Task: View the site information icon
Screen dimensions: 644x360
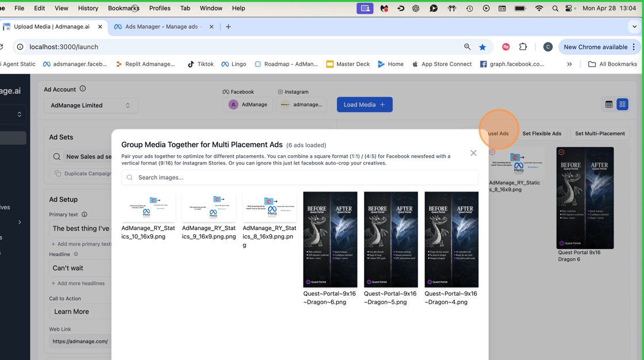Action: click(20, 47)
